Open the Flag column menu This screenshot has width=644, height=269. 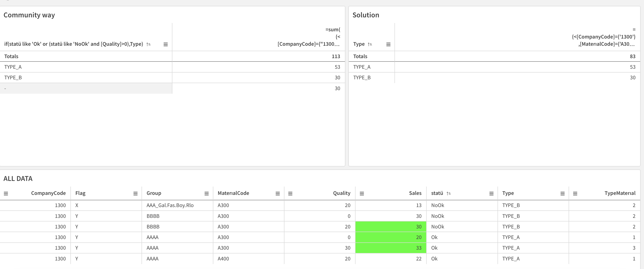pyautogui.click(x=135, y=193)
